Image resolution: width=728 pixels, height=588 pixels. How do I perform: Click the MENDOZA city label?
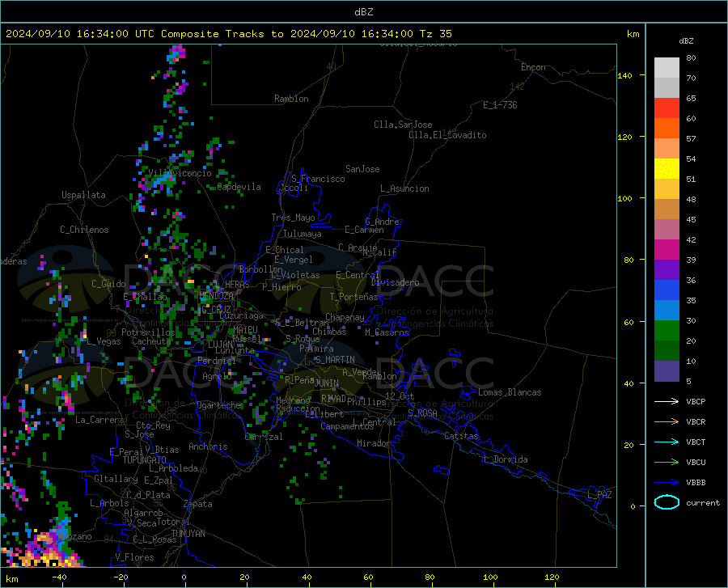pos(216,296)
